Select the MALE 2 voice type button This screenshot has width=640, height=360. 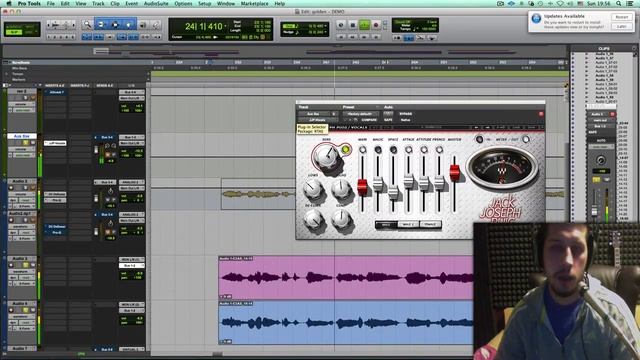pyautogui.click(x=408, y=224)
